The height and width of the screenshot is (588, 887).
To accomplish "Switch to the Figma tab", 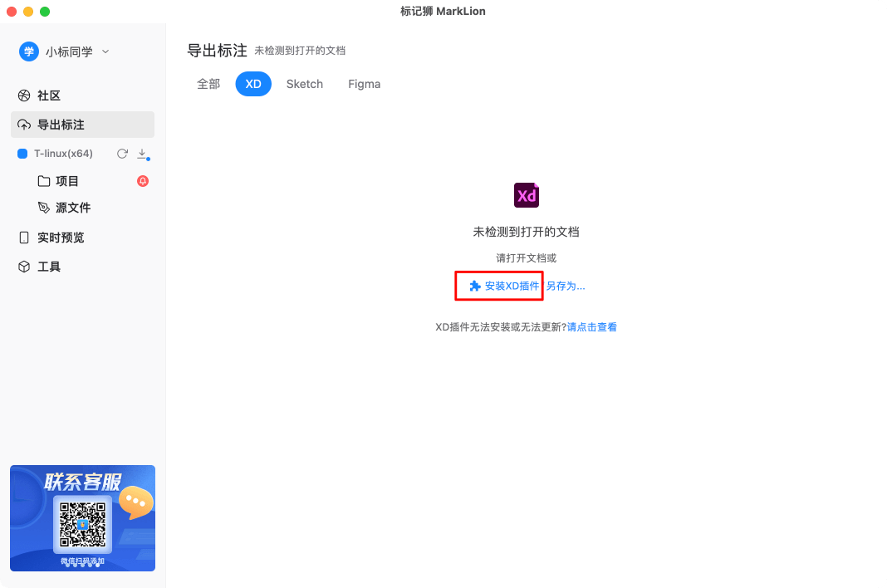I will [365, 84].
